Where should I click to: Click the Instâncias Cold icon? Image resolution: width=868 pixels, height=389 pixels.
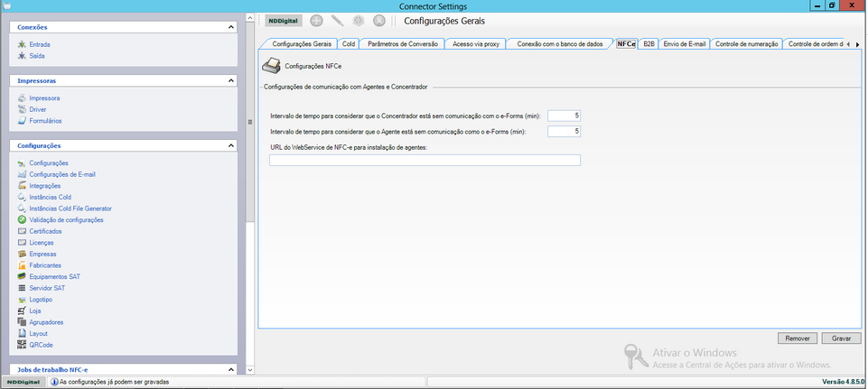(x=22, y=197)
